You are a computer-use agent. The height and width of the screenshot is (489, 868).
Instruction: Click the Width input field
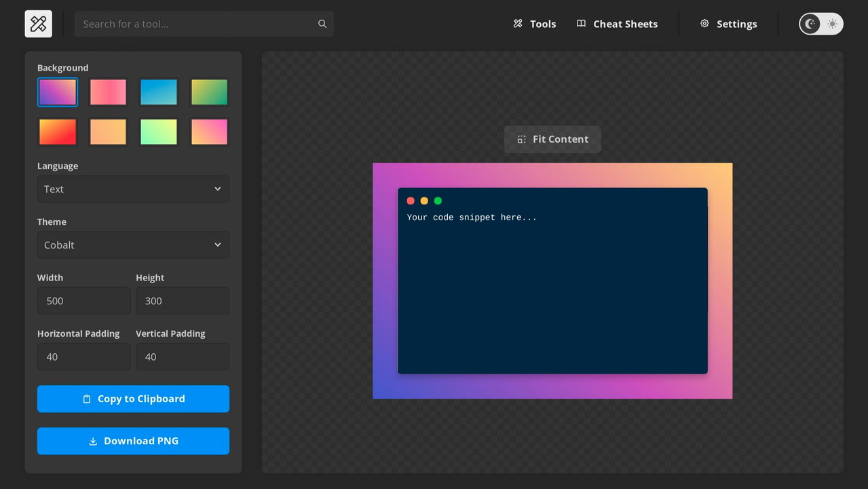tap(84, 301)
